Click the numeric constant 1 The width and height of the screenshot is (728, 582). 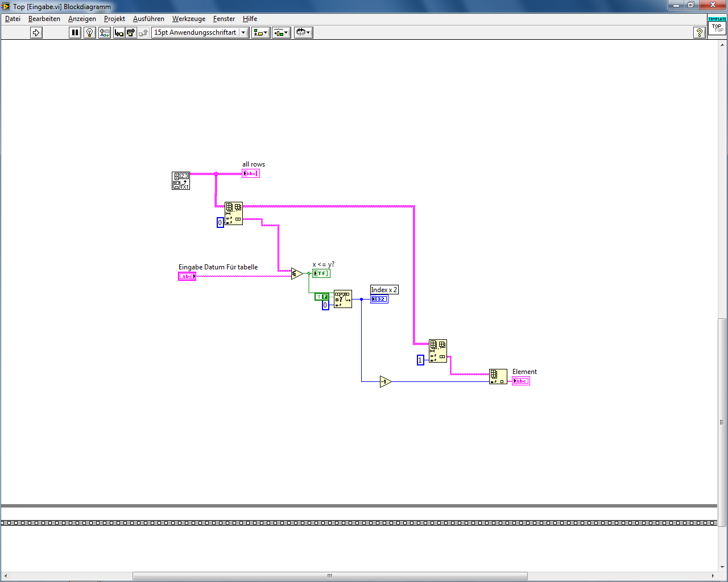point(420,360)
